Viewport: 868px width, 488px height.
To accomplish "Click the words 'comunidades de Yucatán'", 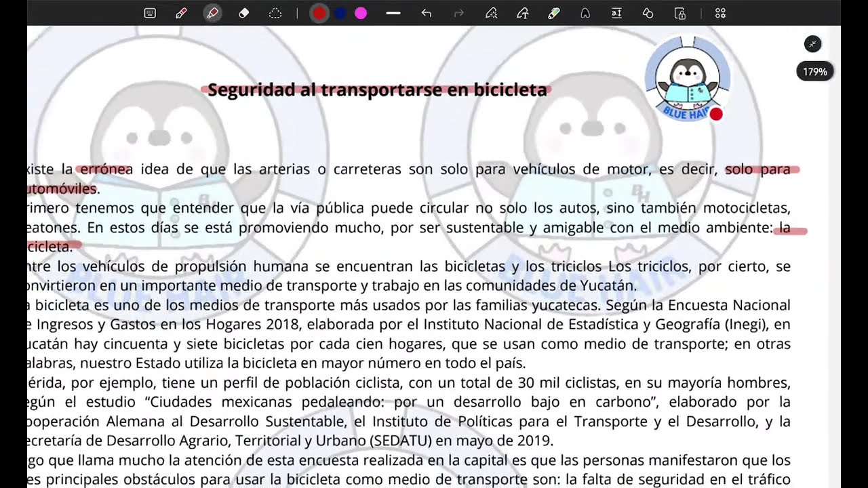I will (x=553, y=285).
